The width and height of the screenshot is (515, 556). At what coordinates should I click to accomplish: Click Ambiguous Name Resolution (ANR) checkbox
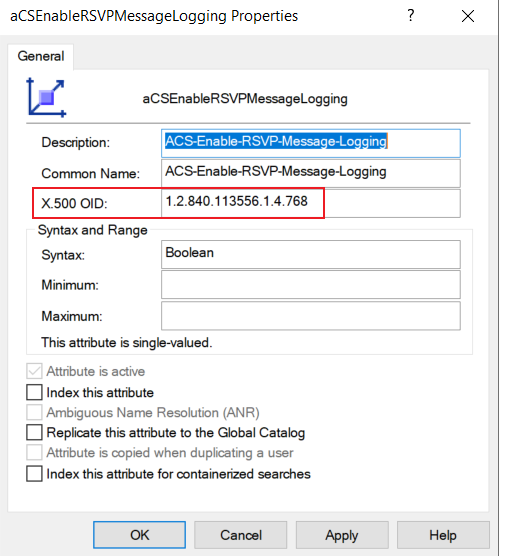click(34, 412)
